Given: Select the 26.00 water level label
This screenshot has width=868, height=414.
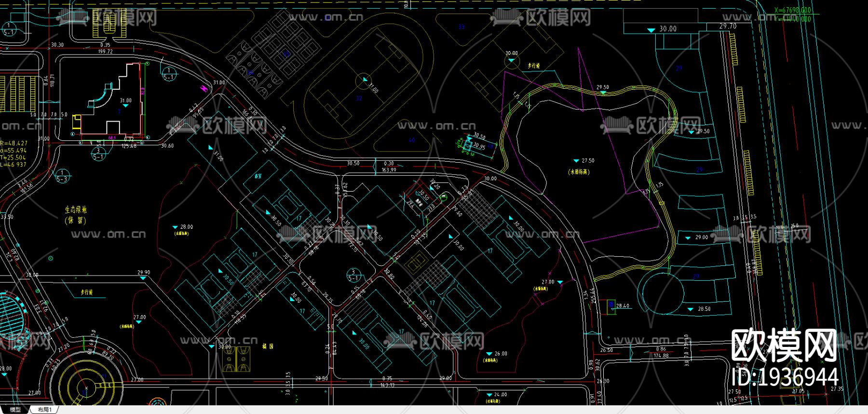Looking at the screenshot, I should point(501,354).
